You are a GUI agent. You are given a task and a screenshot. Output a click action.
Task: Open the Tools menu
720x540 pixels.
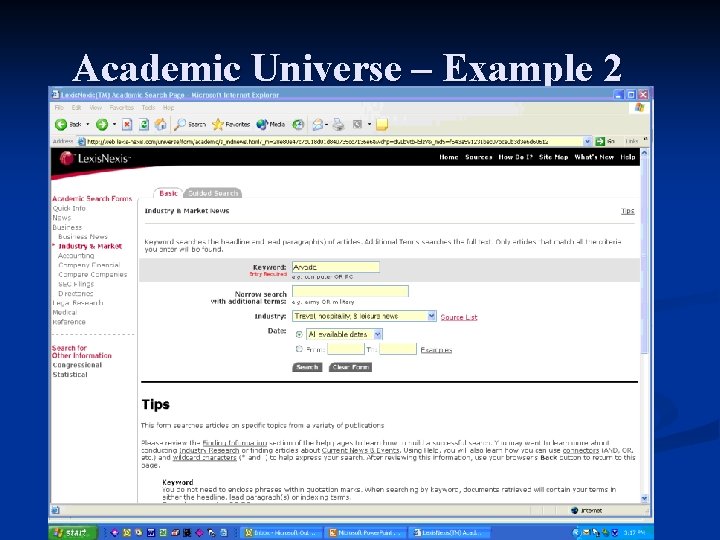(x=148, y=107)
